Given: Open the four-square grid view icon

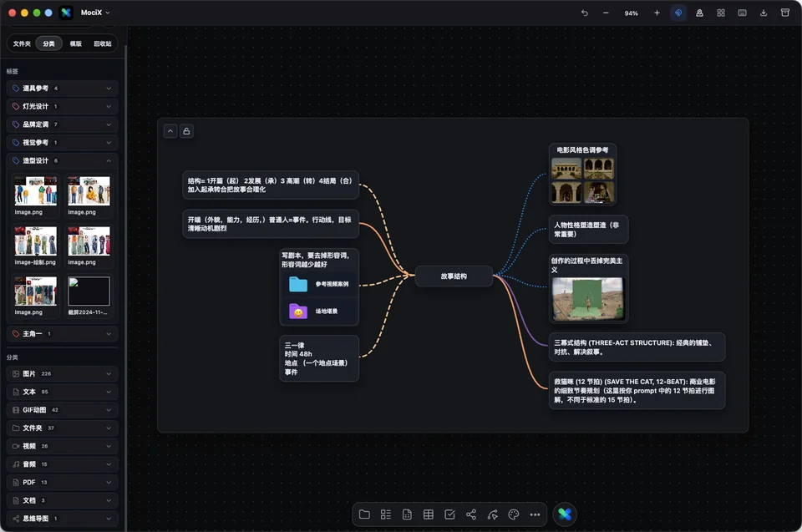Looking at the screenshot, I should pos(721,13).
